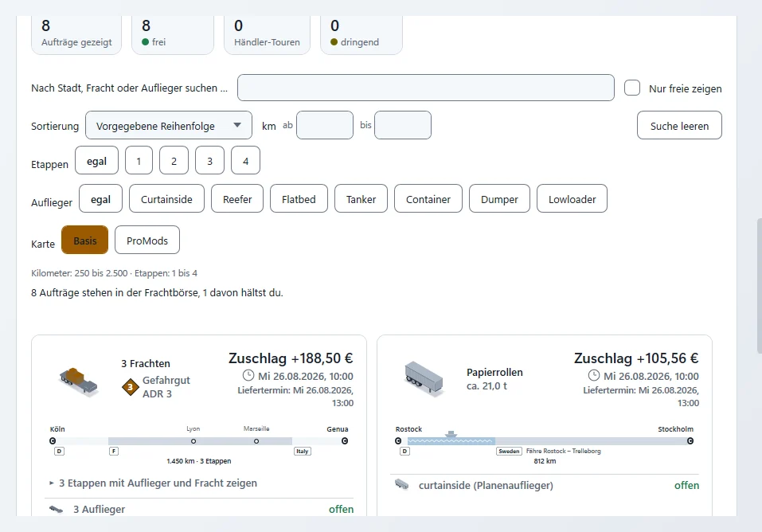Click the Köln–Genua route progress bar
The width and height of the screenshot is (762, 532).
pos(198,441)
